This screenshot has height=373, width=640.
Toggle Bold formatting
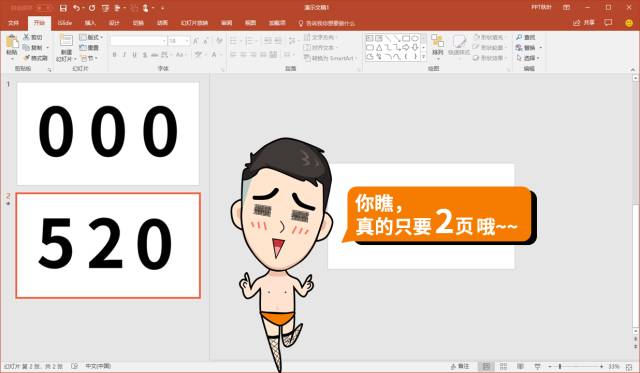[x=115, y=55]
